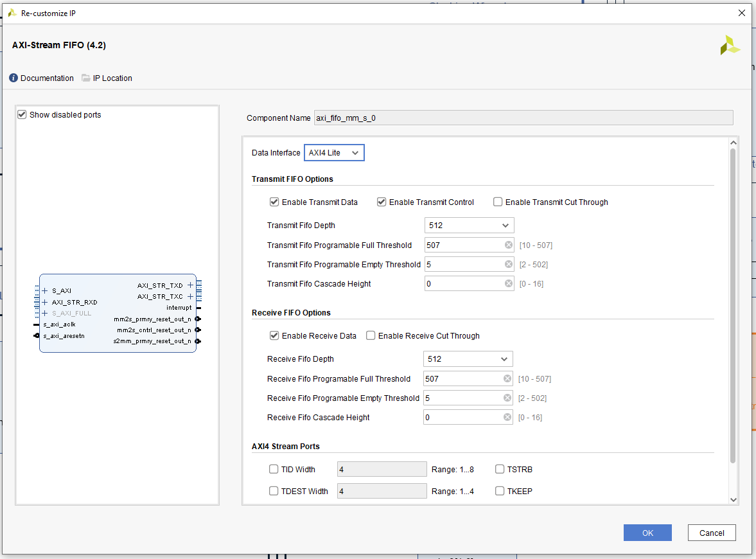Click the OK button
This screenshot has width=756, height=559.
(x=647, y=533)
